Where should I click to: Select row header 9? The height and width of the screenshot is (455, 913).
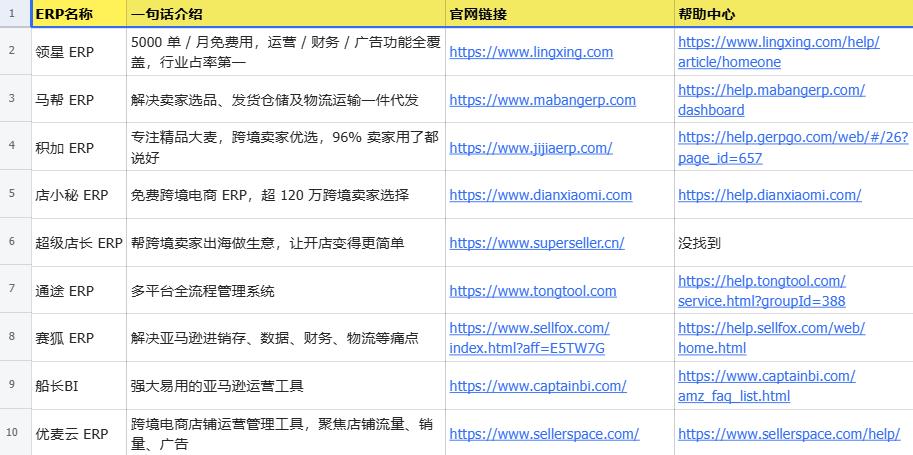[15, 386]
